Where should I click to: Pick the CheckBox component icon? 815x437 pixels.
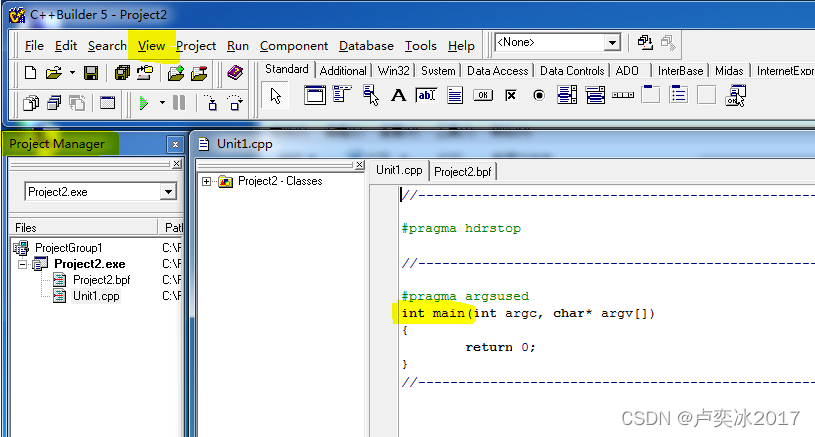pos(511,96)
